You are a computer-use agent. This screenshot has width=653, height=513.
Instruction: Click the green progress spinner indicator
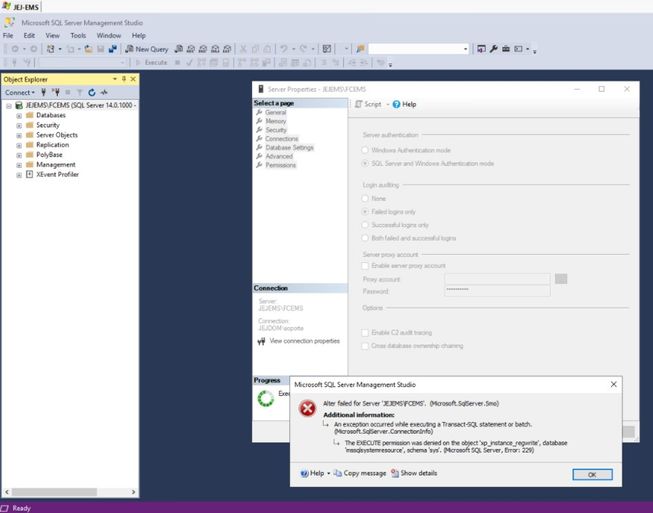[266, 398]
